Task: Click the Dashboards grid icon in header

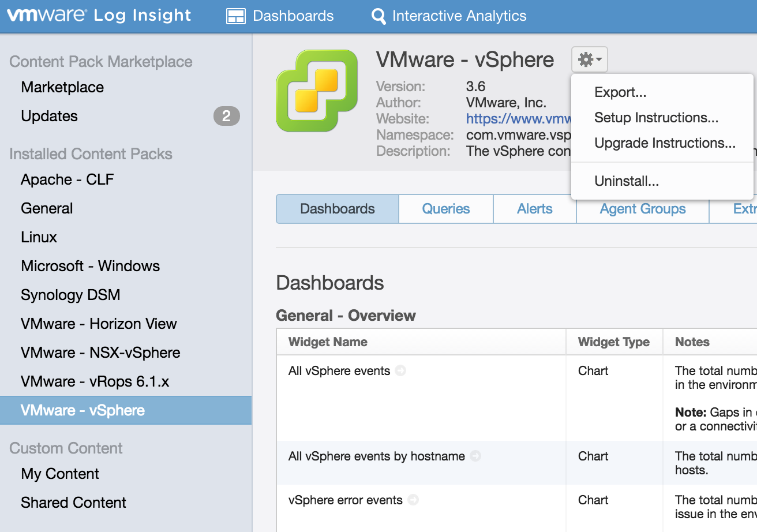Action: click(x=235, y=16)
